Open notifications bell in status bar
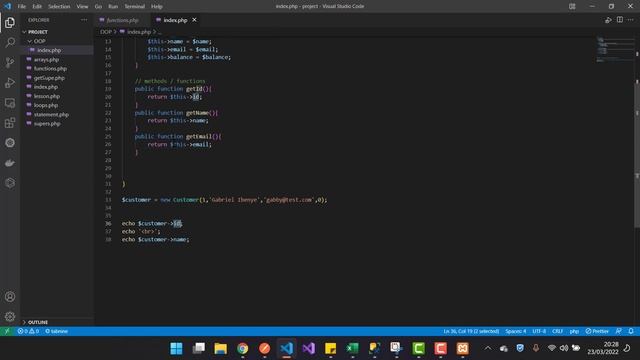This screenshot has height=360, width=640. click(x=631, y=331)
